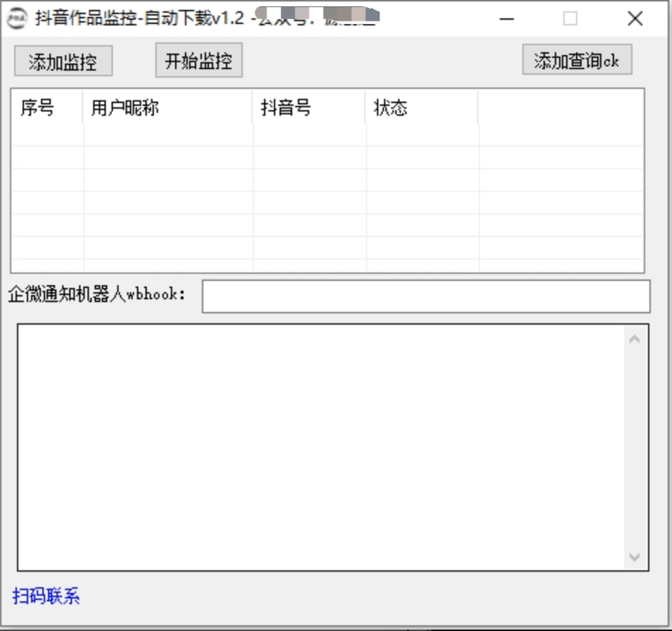The image size is (672, 631).
Task: Click the app icon in title bar
Action: point(17,18)
